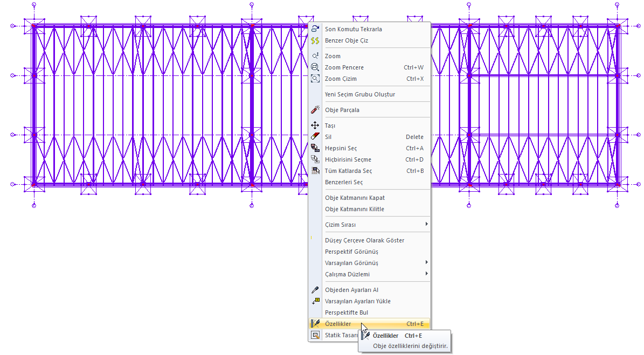Click the Varsayılan Ayarları Yükle icon
The height and width of the screenshot is (355, 644).
coord(316,301)
